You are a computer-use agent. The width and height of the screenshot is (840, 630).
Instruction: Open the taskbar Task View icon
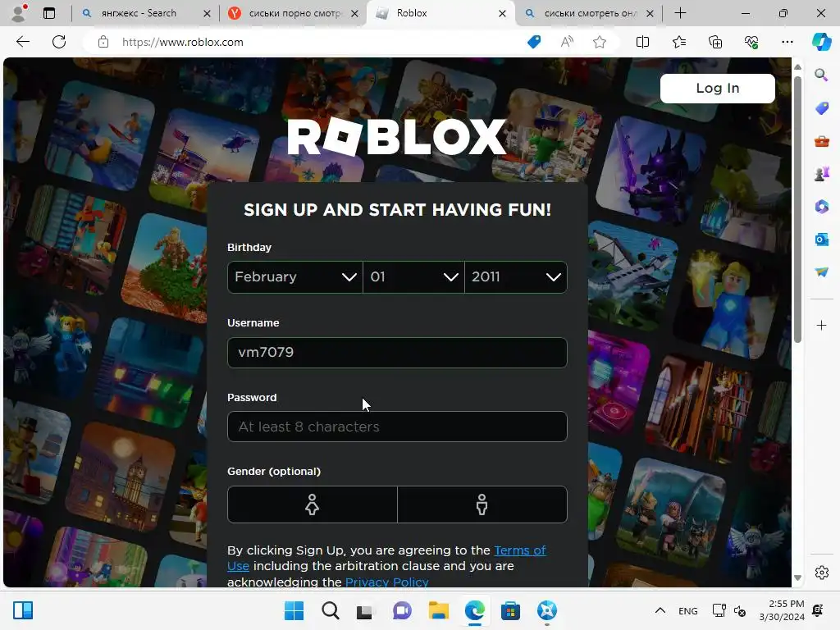(x=365, y=610)
